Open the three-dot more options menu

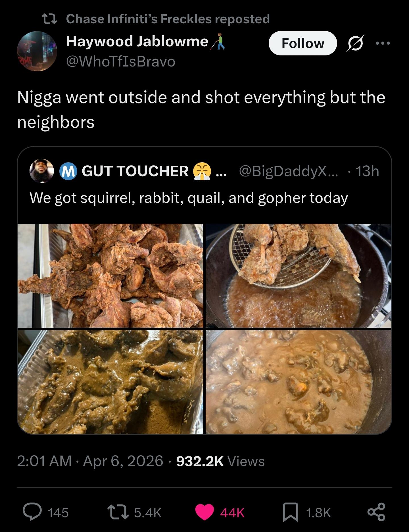383,43
